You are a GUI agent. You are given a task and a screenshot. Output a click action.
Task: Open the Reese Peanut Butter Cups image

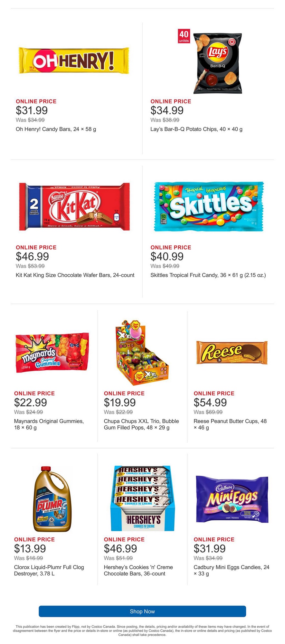(232, 353)
